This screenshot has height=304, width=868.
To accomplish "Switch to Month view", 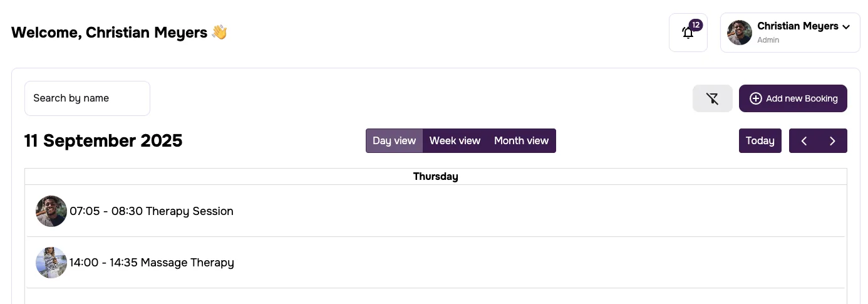I will click(521, 141).
